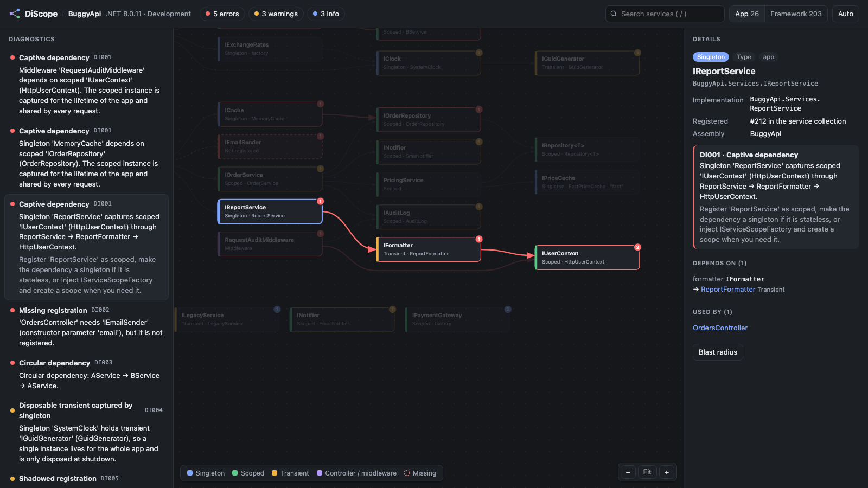868x488 pixels.
Task: Open the captive dependency diagnostic about RequestAuditMiddleware
Action: pos(86,85)
